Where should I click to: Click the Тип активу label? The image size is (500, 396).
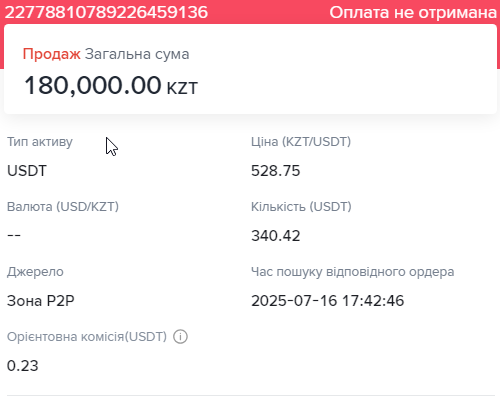(40, 142)
